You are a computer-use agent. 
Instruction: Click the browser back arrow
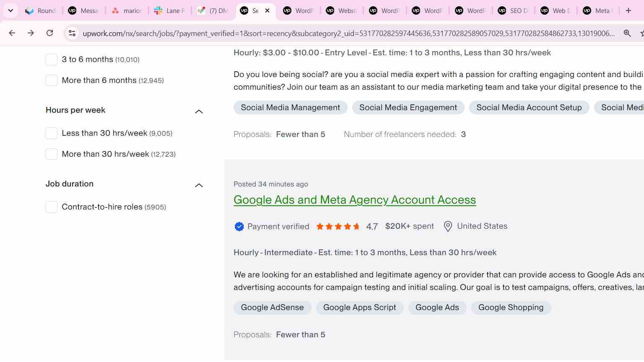point(12,33)
